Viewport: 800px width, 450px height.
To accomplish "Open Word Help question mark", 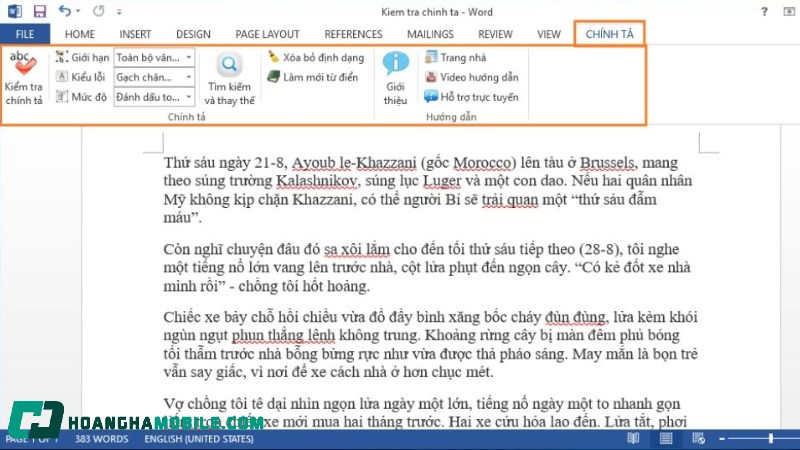I will (x=764, y=11).
